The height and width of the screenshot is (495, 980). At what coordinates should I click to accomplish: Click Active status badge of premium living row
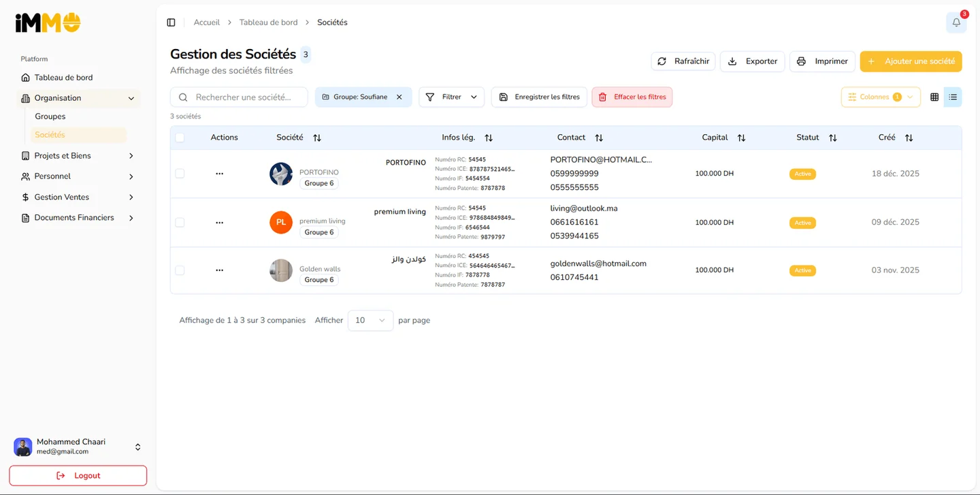803,223
